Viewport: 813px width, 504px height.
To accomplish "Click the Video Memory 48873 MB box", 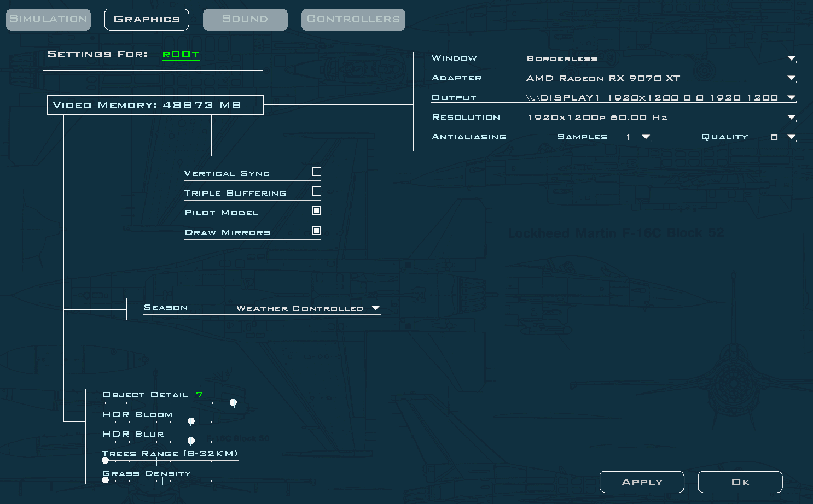I will point(155,105).
